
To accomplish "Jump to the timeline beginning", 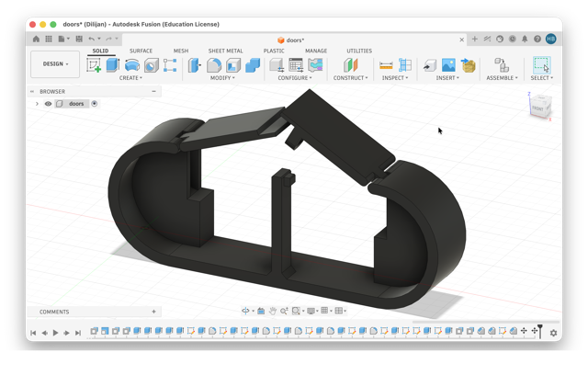I will coord(33,333).
